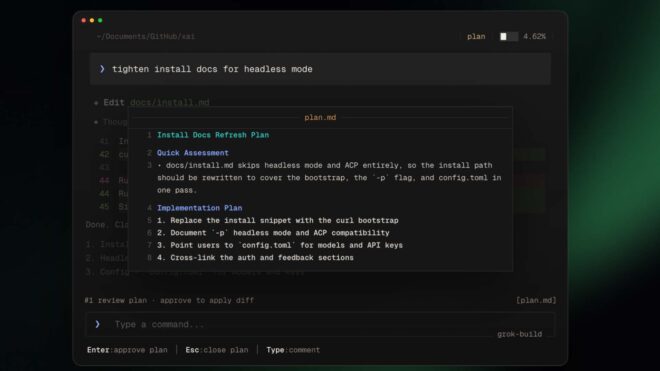Screen dimensions: 660x371
Task: Click the yellow minimize window button
Action: [92, 20]
